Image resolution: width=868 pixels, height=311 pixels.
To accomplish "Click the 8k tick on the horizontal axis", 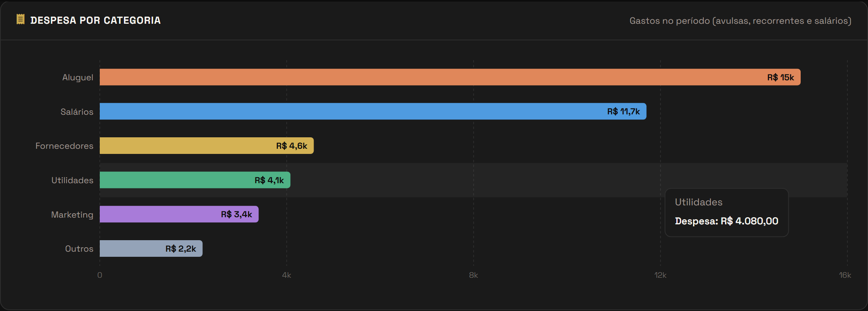I will pyautogui.click(x=474, y=275).
